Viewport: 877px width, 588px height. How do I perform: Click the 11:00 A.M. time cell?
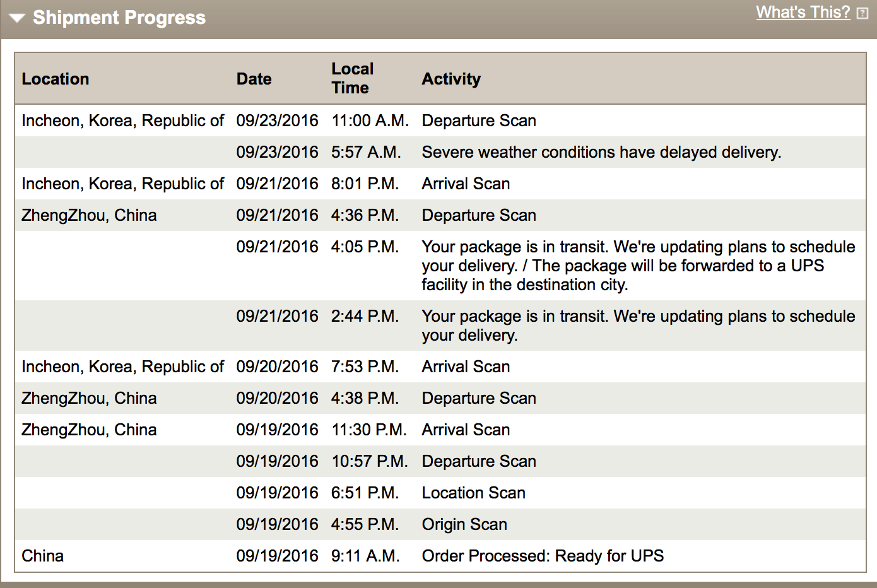[370, 121]
